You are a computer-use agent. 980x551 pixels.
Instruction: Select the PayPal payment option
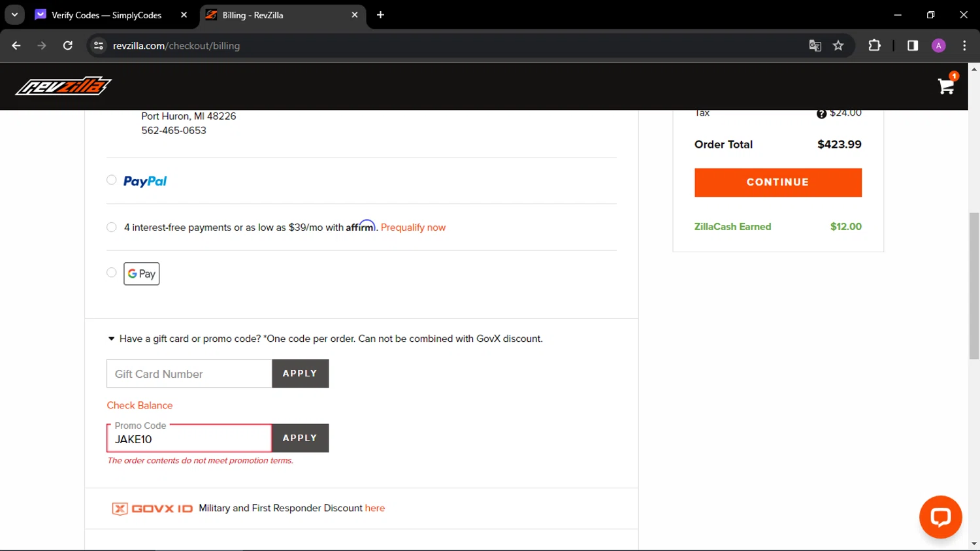(x=112, y=180)
